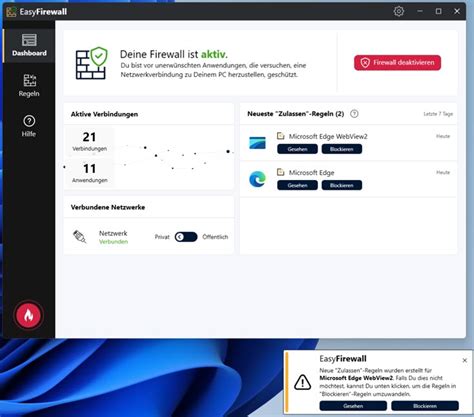The height and width of the screenshot is (417, 474).
Task: Click the Verbundene Netzwerke heading
Action: 108,207
